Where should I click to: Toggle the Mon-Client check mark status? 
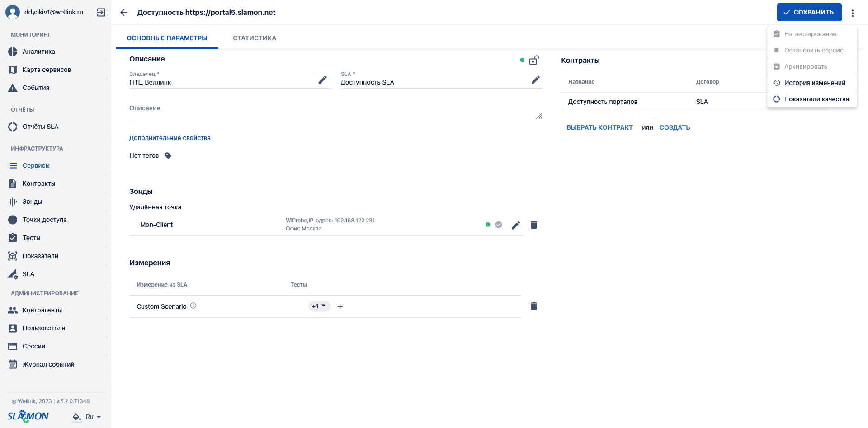(499, 225)
